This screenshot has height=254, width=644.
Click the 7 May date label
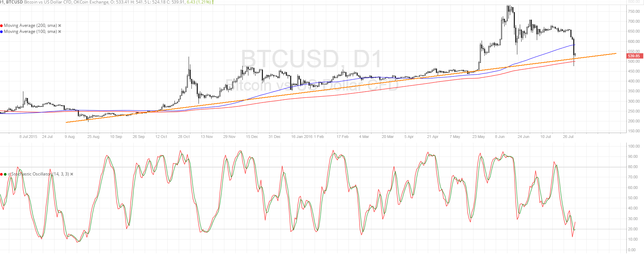click(455, 137)
